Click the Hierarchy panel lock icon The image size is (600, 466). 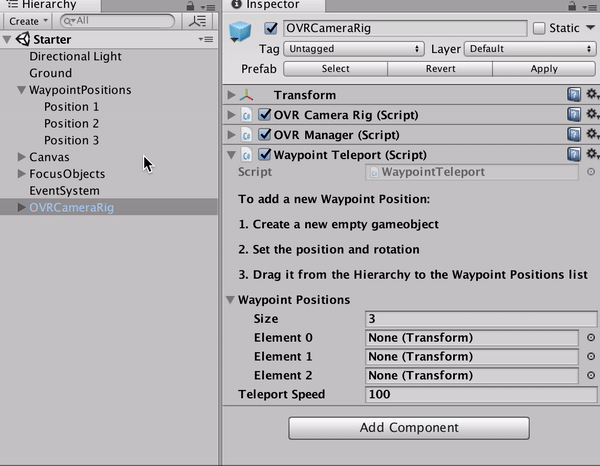pyautogui.click(x=190, y=6)
